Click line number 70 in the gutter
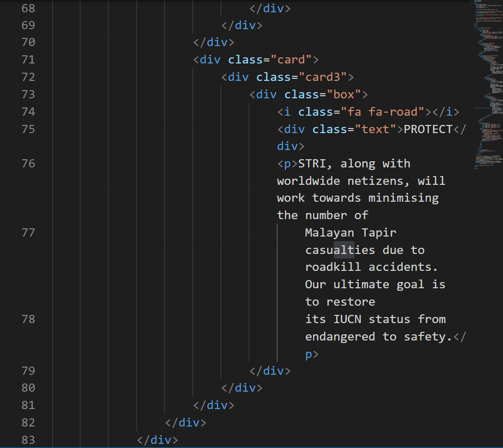503x448 pixels. 28,42
